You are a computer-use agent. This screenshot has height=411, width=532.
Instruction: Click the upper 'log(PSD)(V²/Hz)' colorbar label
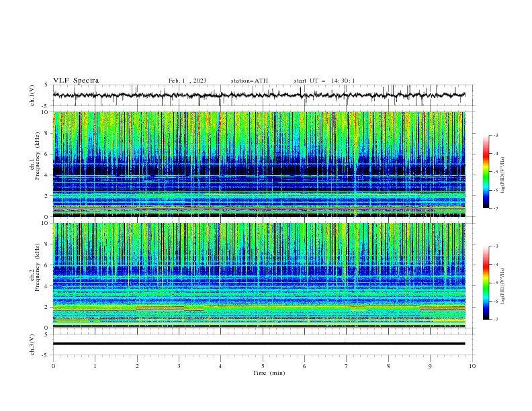pos(502,175)
